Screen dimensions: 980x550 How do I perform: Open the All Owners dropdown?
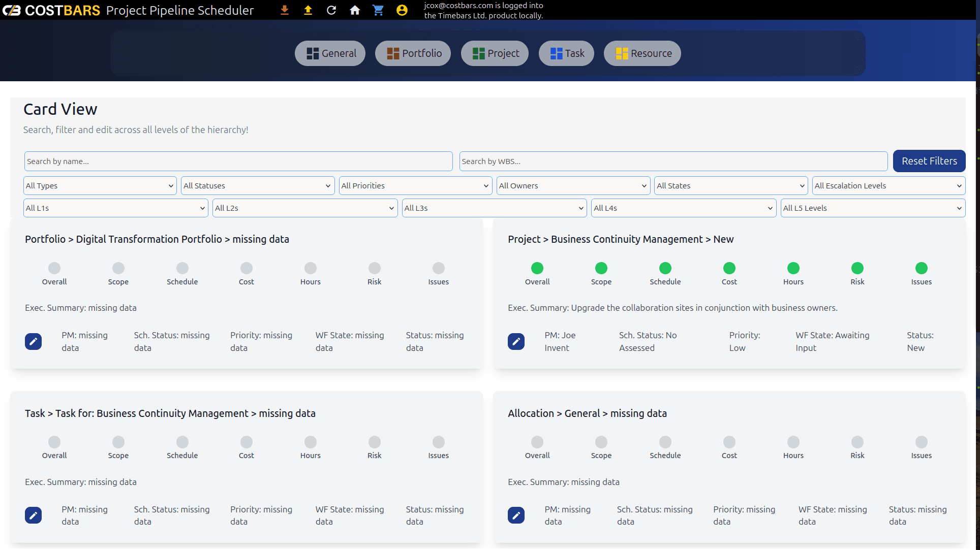[x=573, y=186]
